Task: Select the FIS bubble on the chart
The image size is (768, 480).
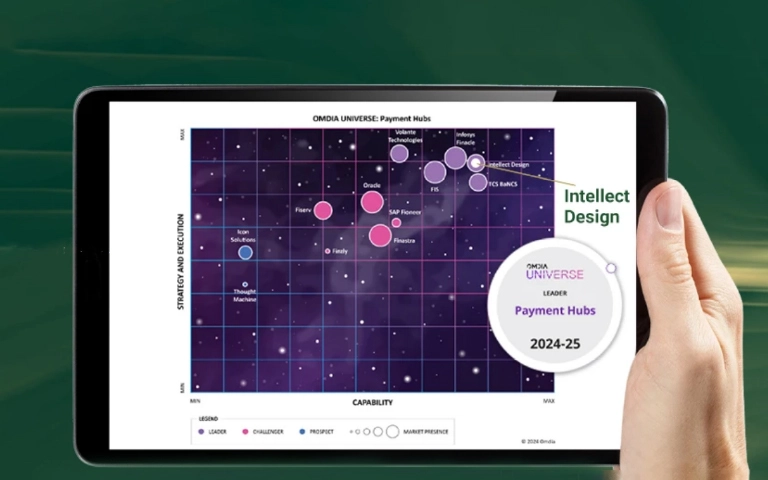Action: [x=434, y=172]
